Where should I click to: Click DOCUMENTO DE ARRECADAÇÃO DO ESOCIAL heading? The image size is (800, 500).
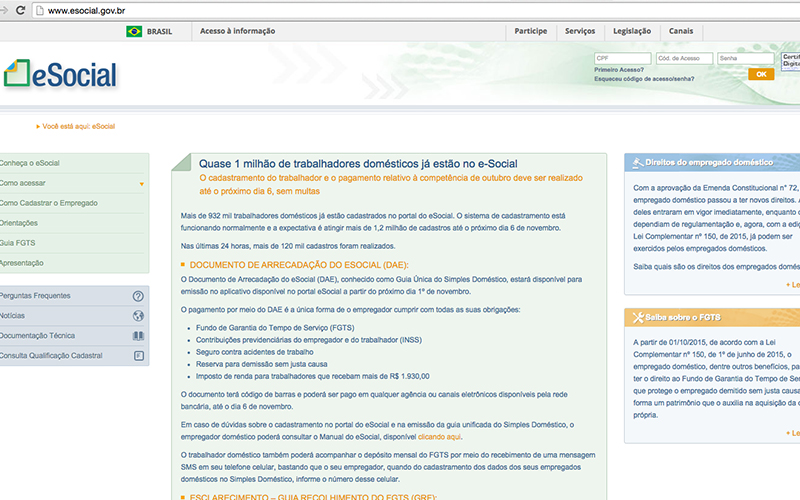tap(299, 265)
